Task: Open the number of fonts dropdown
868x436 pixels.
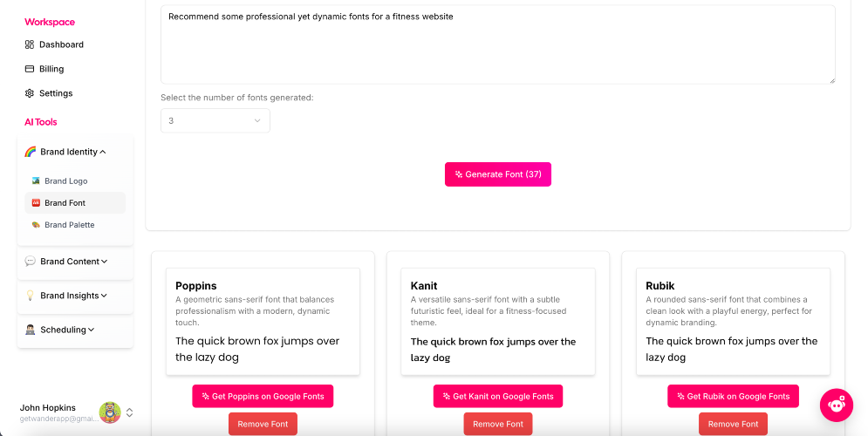Action: coord(215,120)
